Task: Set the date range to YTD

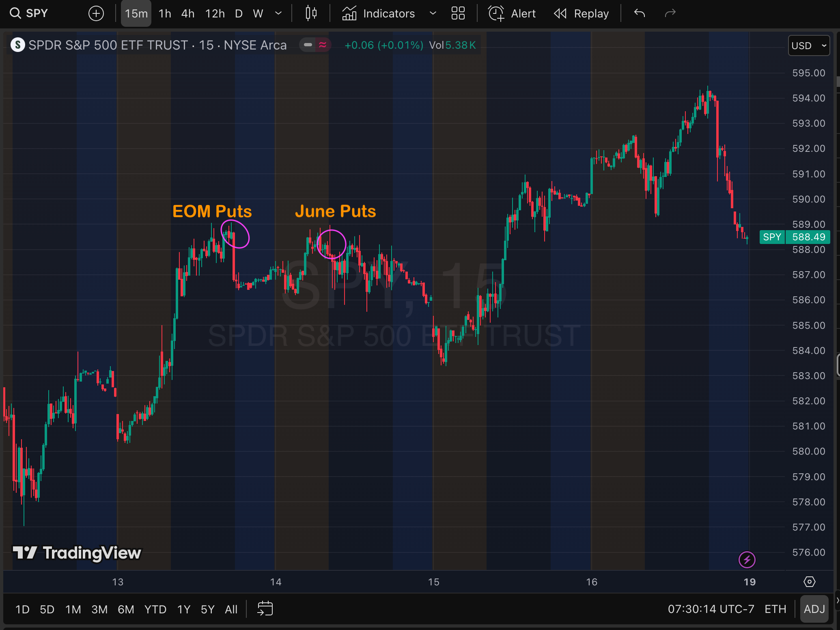Action: [x=155, y=609]
